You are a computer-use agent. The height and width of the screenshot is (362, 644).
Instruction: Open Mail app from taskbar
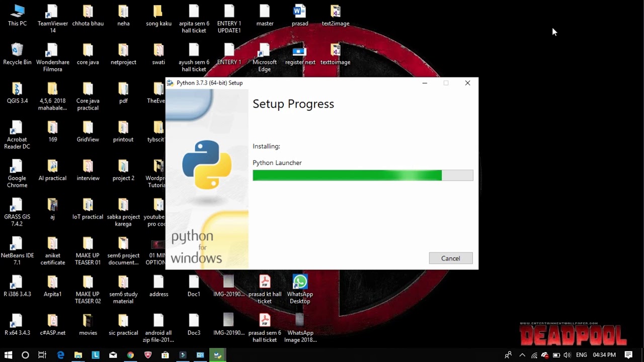(113, 355)
